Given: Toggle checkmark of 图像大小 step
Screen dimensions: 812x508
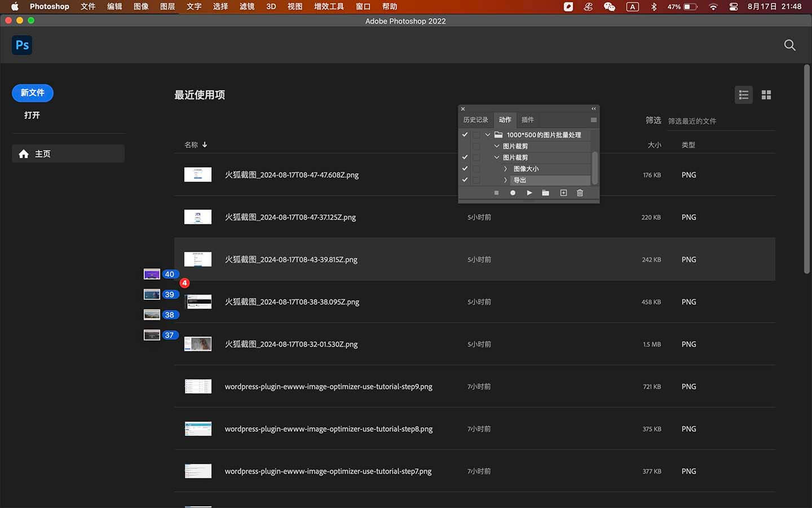Looking at the screenshot, I should click(465, 169).
